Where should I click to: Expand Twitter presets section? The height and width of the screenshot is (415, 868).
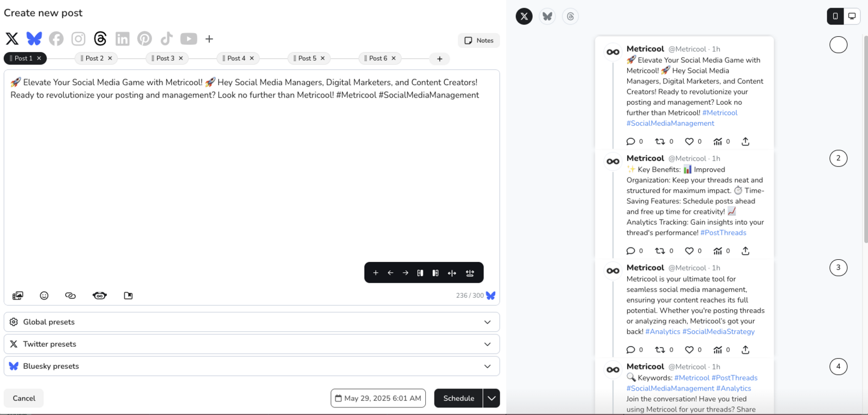coord(252,344)
